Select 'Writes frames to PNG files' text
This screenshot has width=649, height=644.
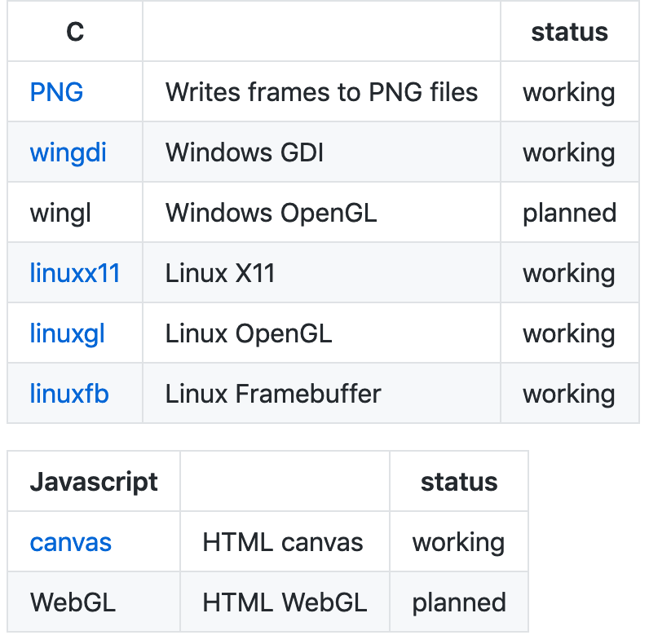[x=321, y=92]
